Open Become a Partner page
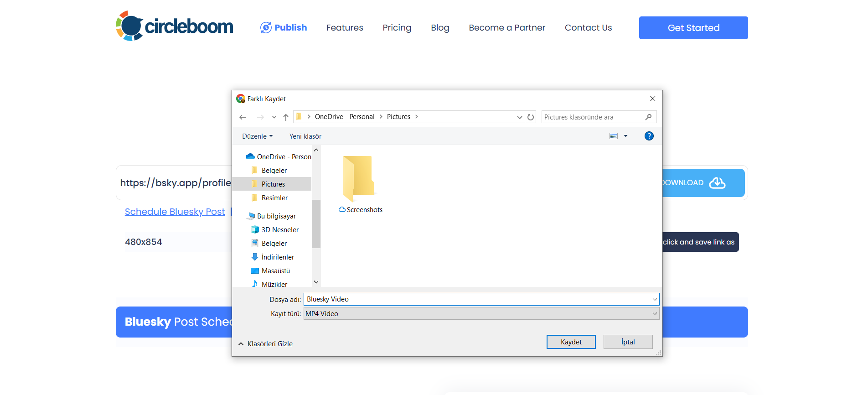This screenshot has height=395, width=868. tap(507, 27)
